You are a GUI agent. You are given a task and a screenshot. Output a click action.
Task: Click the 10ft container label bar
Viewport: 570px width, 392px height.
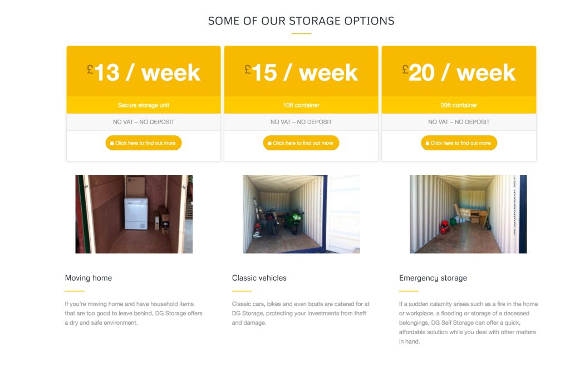pyautogui.click(x=301, y=105)
